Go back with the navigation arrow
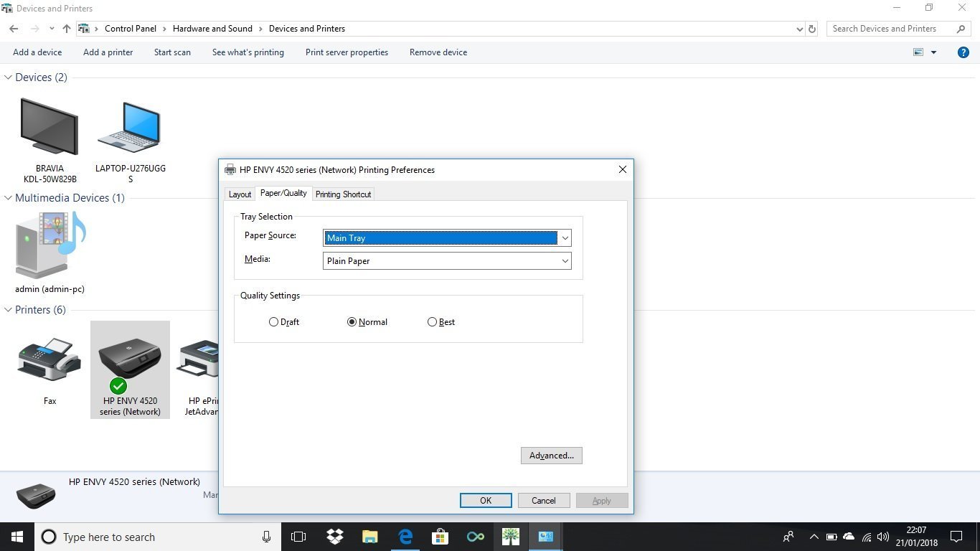The height and width of the screenshot is (551, 980). coord(14,29)
